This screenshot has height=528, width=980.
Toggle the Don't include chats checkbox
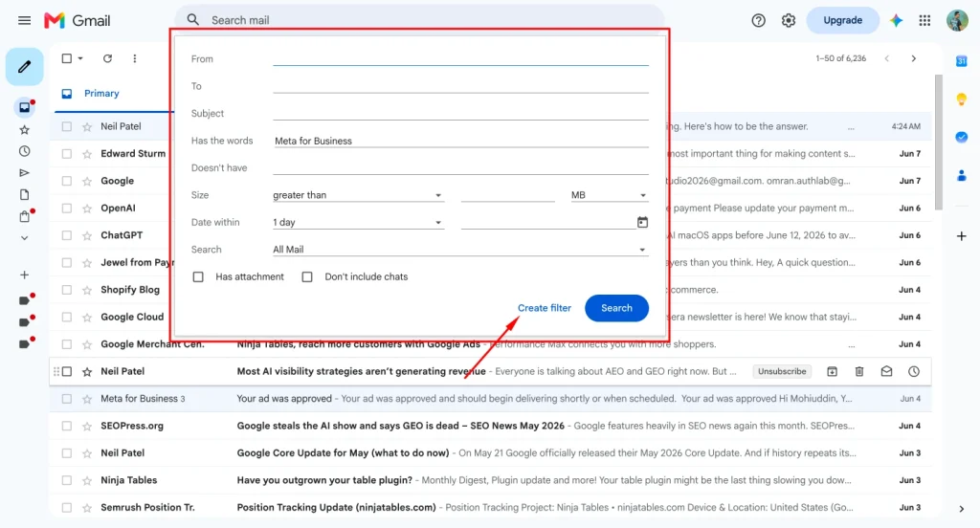307,276
